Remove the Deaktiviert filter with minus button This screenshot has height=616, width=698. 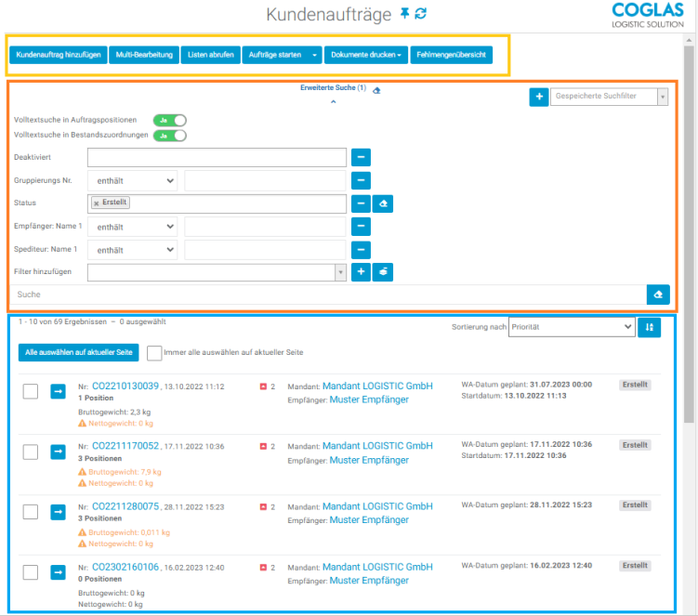pos(361,157)
